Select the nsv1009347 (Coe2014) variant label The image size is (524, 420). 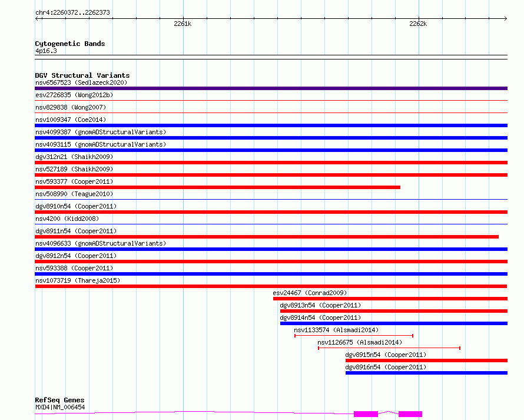71,120
